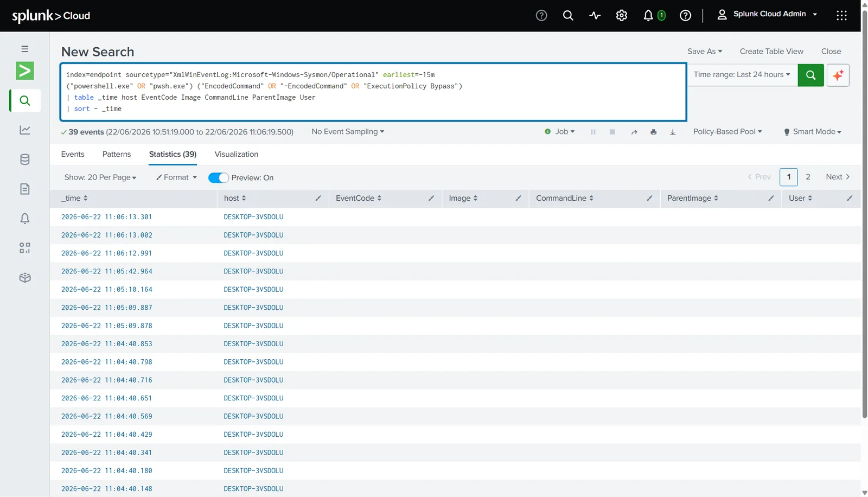Open settings gear in top bar
This screenshot has width=868, height=497.
click(x=622, y=15)
